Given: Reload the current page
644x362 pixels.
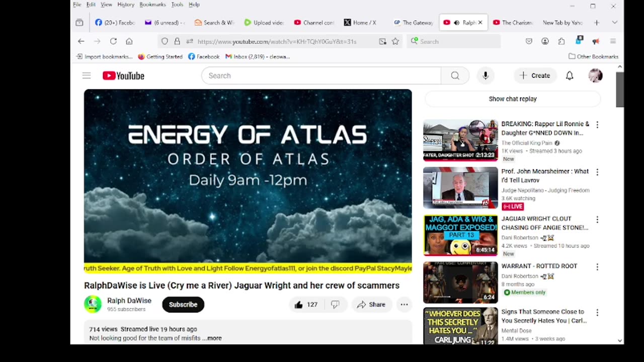Looking at the screenshot, I should click(113, 41).
